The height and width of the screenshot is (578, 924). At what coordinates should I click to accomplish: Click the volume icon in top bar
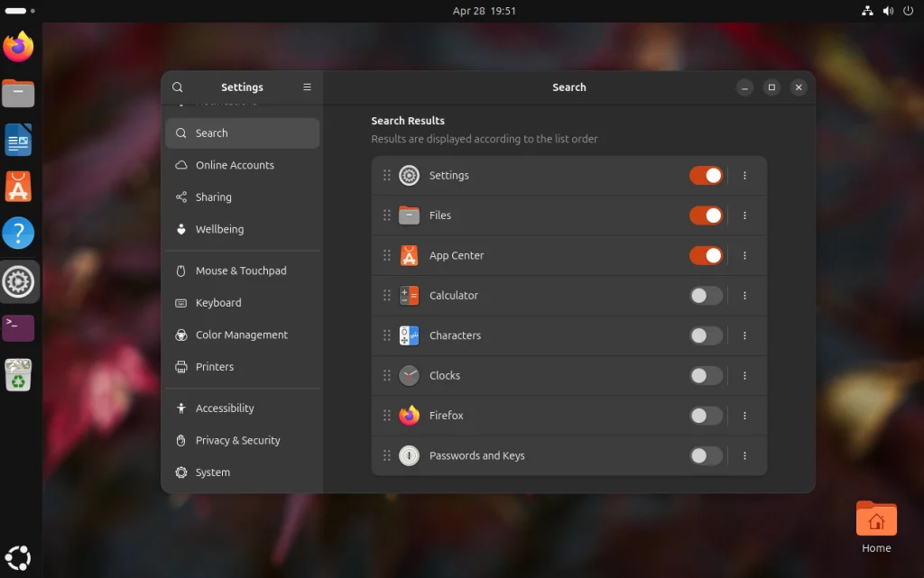[888, 11]
